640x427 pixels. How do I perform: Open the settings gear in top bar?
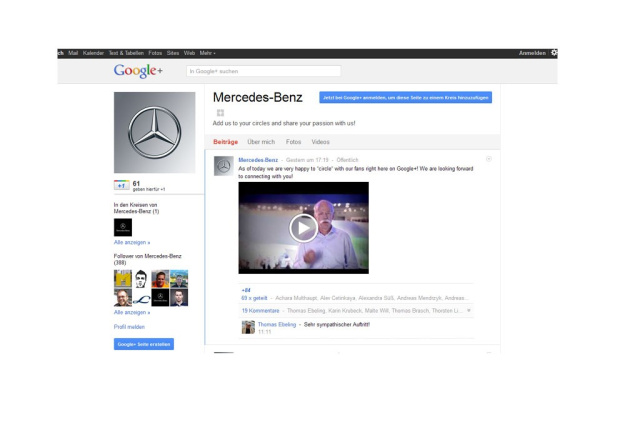coord(554,53)
